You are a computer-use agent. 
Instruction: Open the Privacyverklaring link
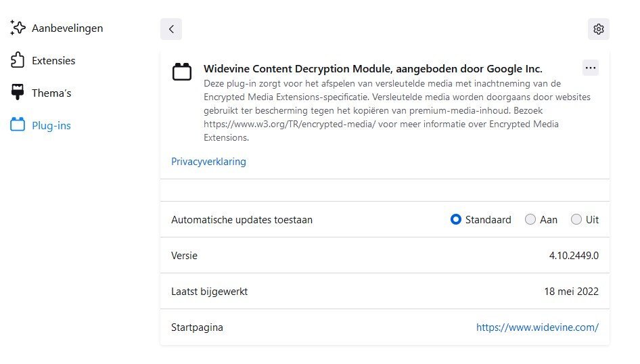[208, 162]
